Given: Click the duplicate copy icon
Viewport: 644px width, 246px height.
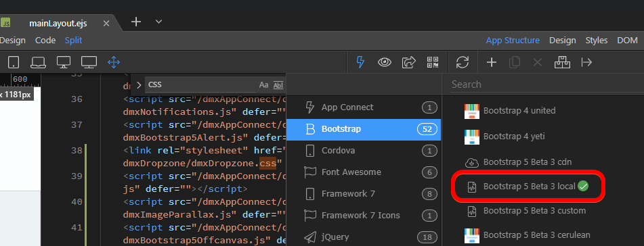Looking at the screenshot, I should tap(515, 62).
